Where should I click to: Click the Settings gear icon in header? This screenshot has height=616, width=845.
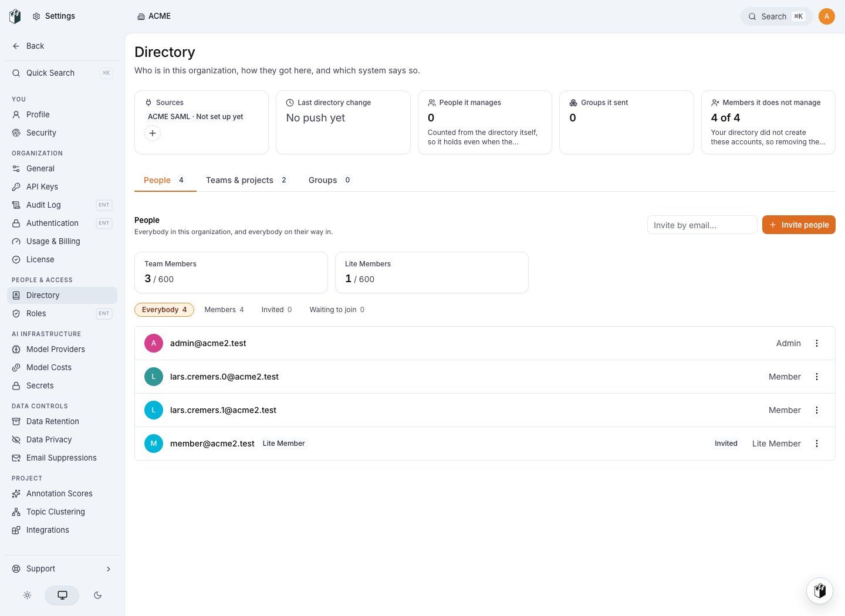coord(36,16)
